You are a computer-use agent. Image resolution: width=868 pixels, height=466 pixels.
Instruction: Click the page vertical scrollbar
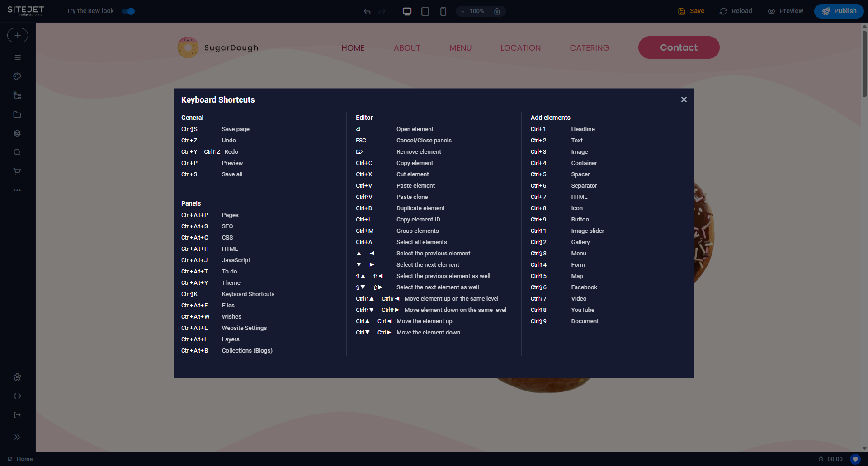click(864, 63)
